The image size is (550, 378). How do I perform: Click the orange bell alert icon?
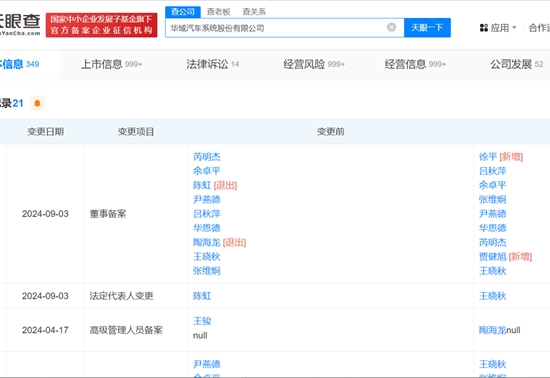pyautogui.click(x=38, y=103)
